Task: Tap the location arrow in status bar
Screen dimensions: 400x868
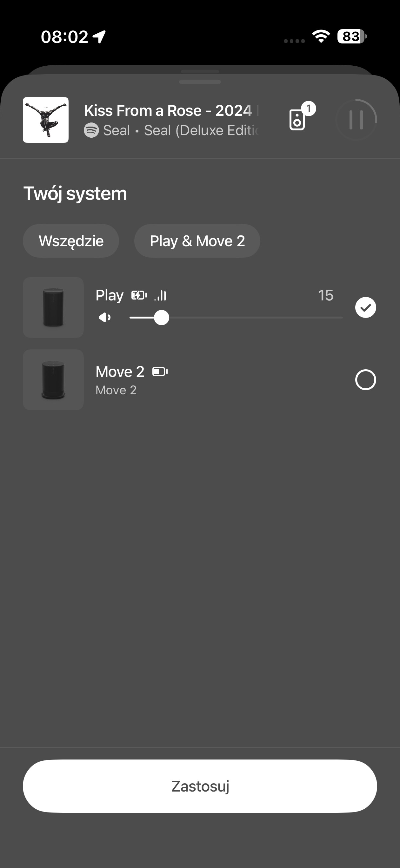Action: pyautogui.click(x=99, y=36)
